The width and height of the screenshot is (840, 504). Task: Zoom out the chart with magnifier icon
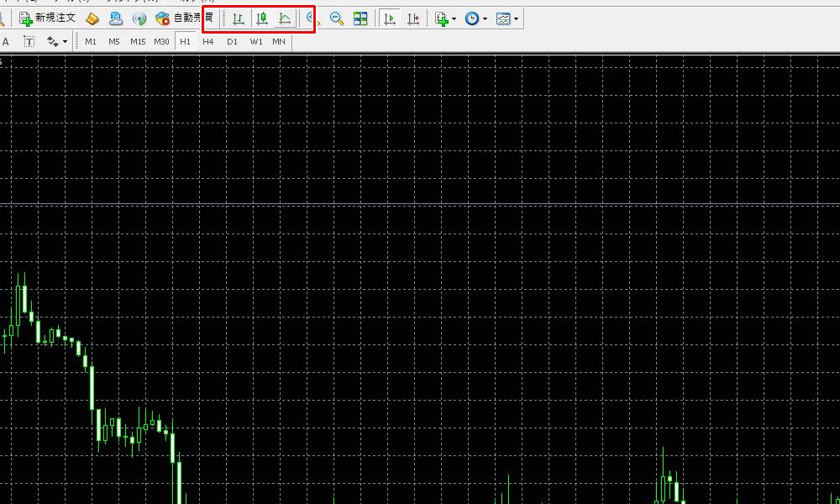click(337, 18)
